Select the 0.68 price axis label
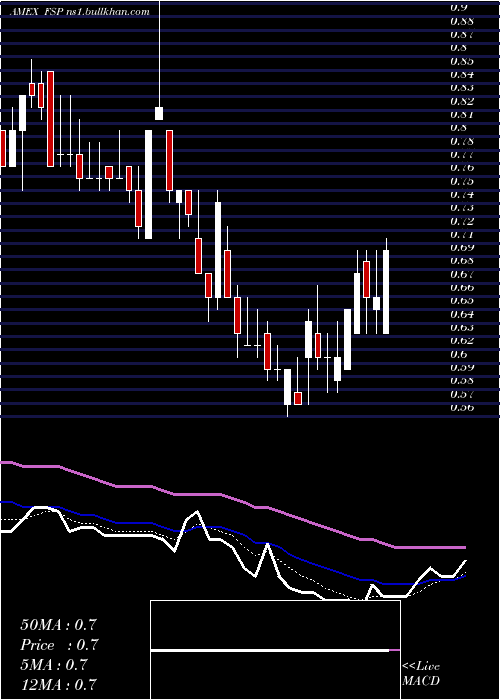This screenshot has width=500, height=700. [x=462, y=261]
